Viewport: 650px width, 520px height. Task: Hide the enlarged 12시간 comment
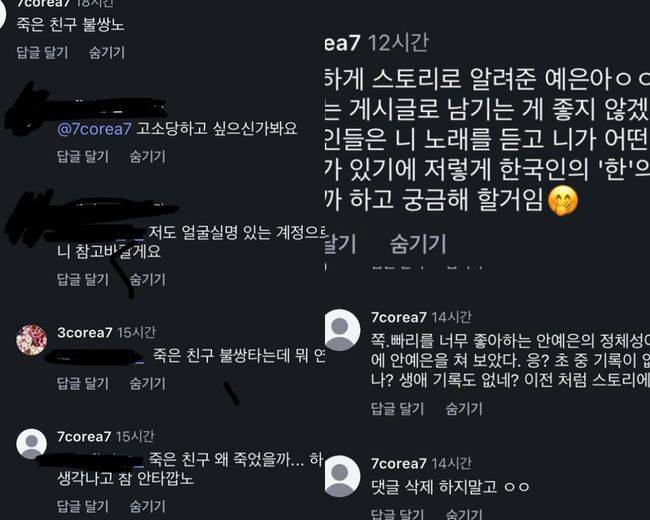(418, 244)
